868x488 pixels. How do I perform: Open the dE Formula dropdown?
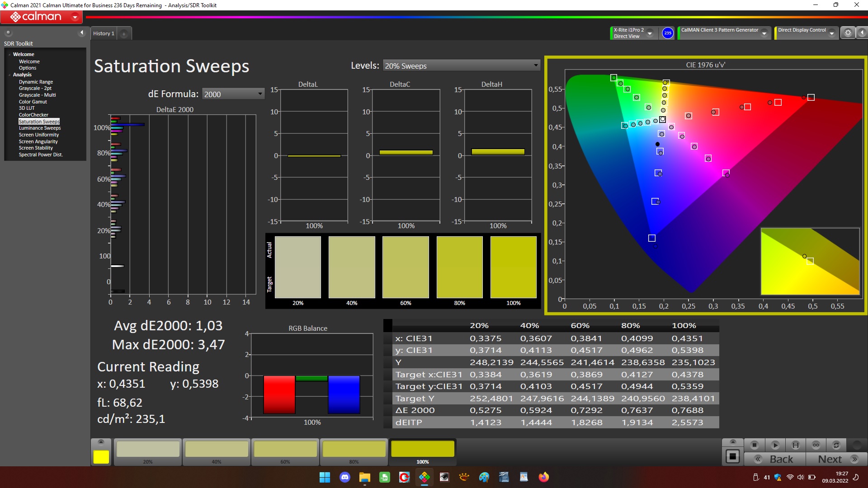click(x=233, y=94)
